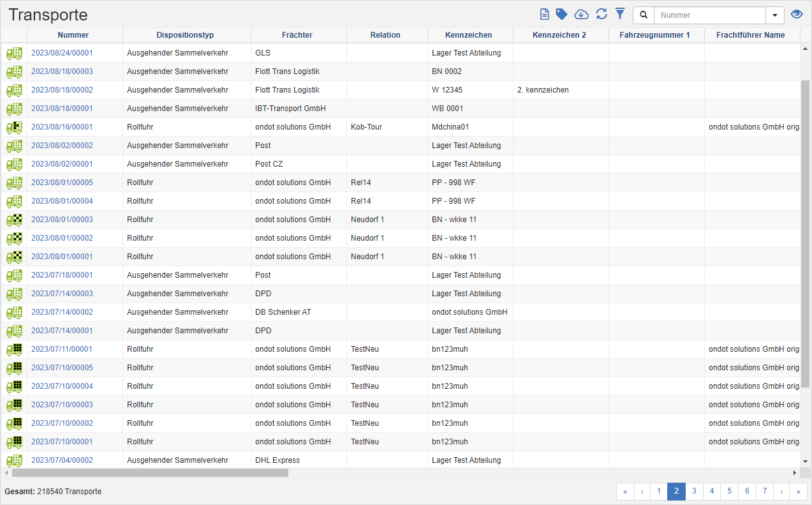Viewport: 812px width, 505px height.
Task: Click truck icon for transport 2023/08/24/00001
Action: click(14, 54)
